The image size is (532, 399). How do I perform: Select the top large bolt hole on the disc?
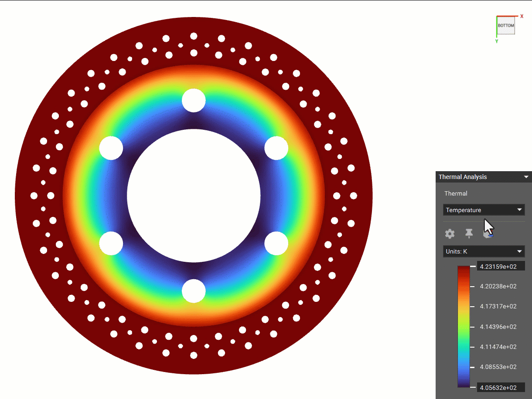[x=194, y=100]
